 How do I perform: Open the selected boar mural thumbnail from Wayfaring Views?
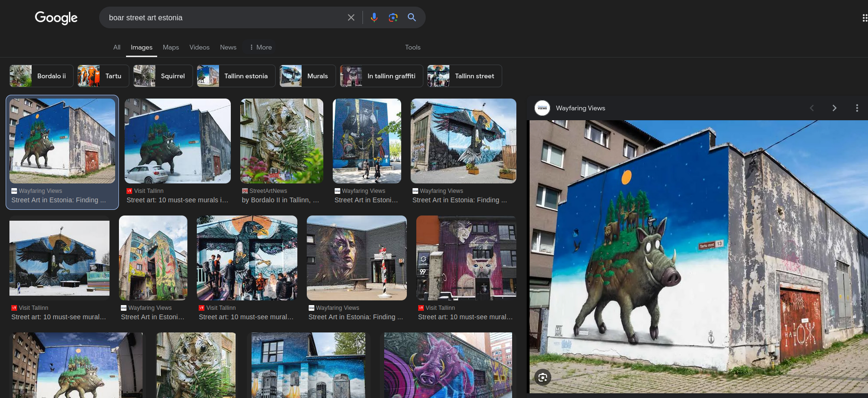coord(62,141)
